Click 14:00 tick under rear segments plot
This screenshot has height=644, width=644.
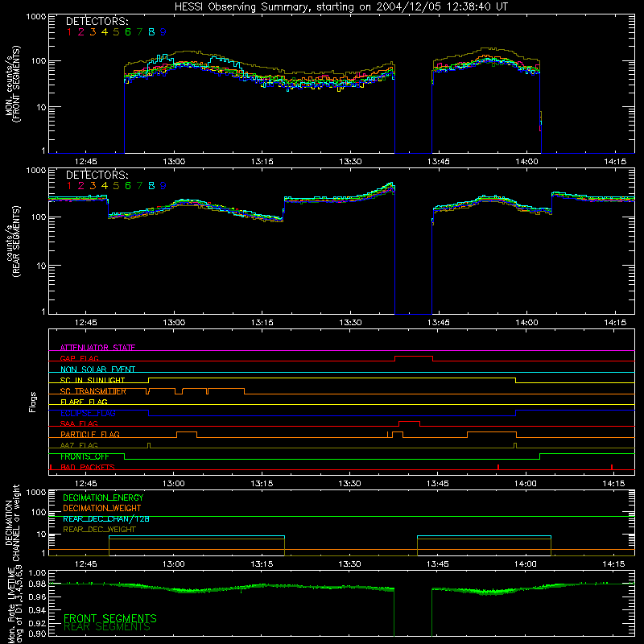526,323
